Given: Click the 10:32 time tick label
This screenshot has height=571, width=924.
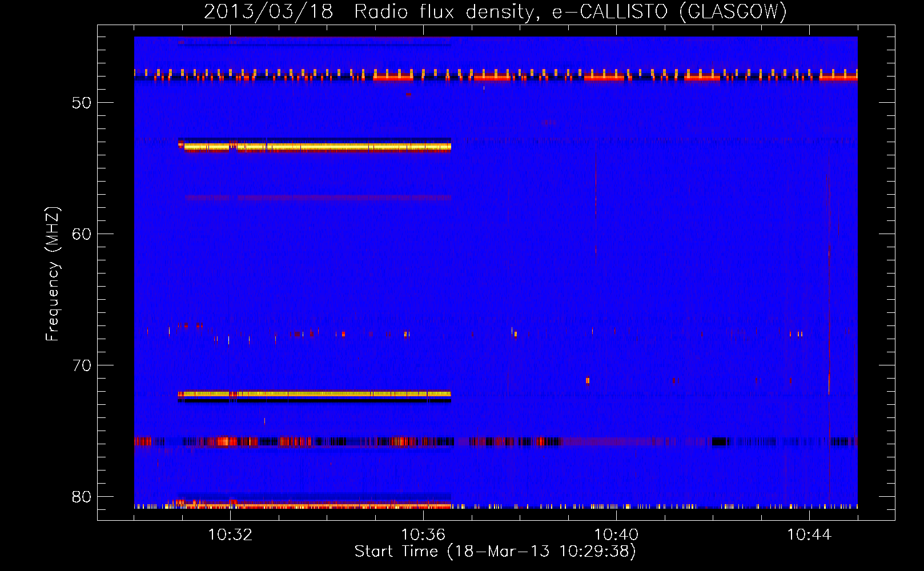Looking at the screenshot, I should (230, 534).
